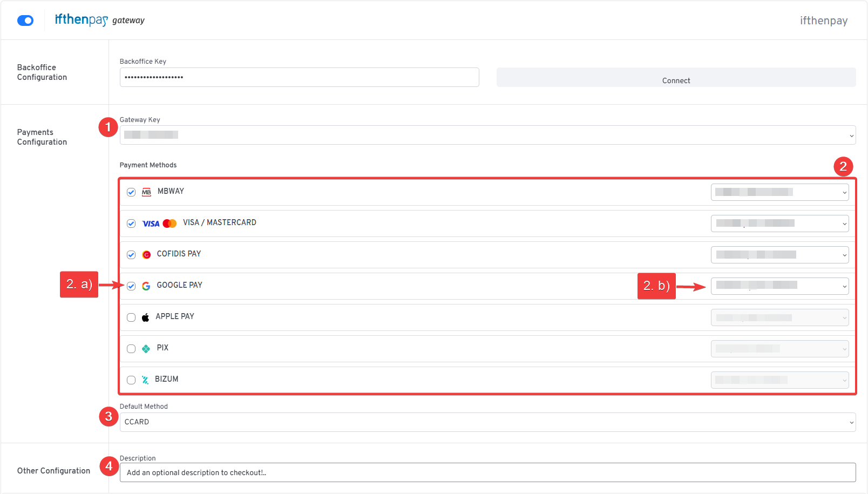This screenshot has height=494, width=868.
Task: Click the ifthenpay gateway logo
Action: coord(99,19)
